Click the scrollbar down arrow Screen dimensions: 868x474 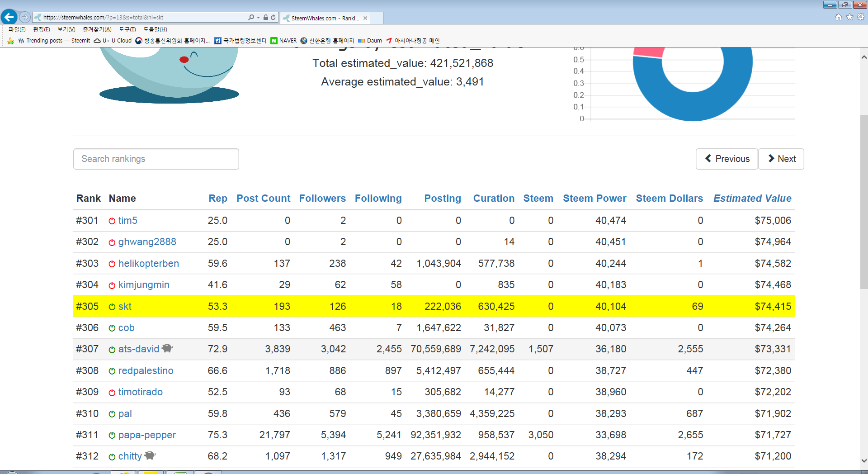[x=864, y=460]
